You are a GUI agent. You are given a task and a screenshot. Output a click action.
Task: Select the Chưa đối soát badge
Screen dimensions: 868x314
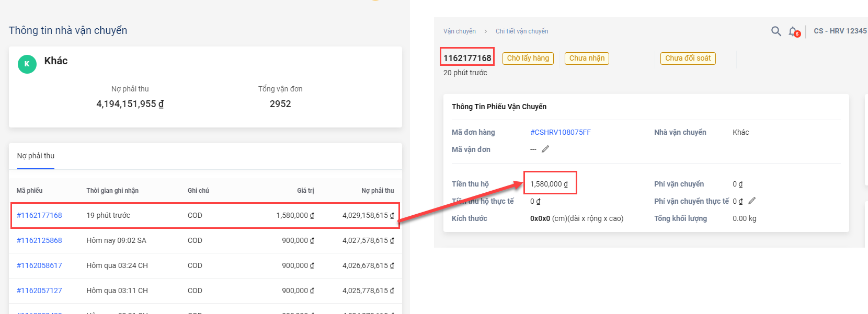pyautogui.click(x=688, y=58)
